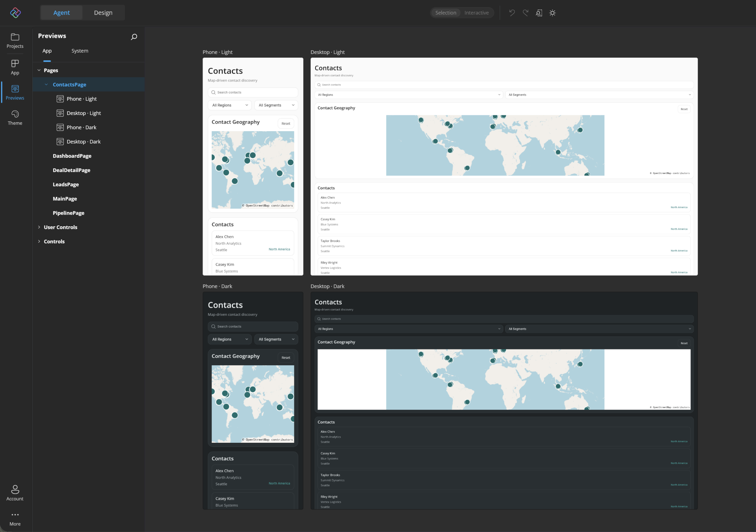
Task: Click the zoom-to-fit icon in toolbar
Action: pos(539,13)
